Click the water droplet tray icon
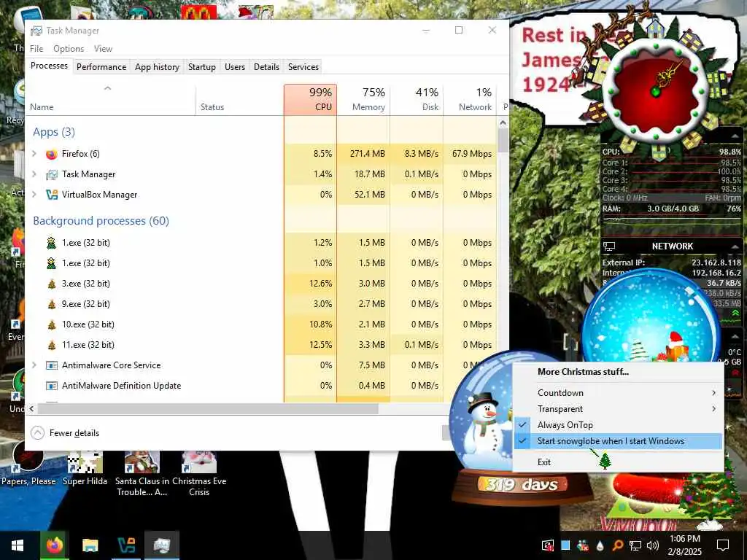The image size is (747, 560). pyautogui.click(x=600, y=545)
